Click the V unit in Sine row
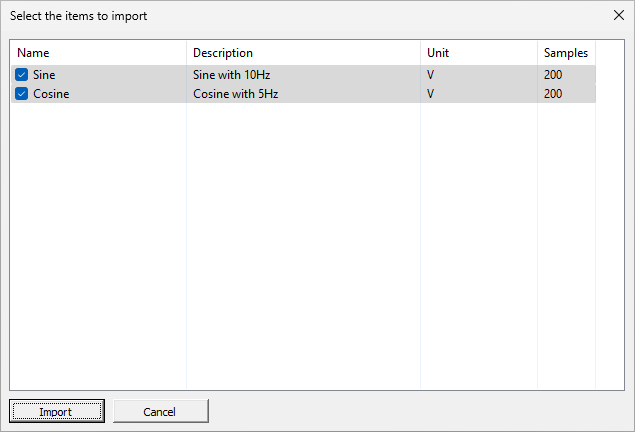 pyautogui.click(x=431, y=75)
